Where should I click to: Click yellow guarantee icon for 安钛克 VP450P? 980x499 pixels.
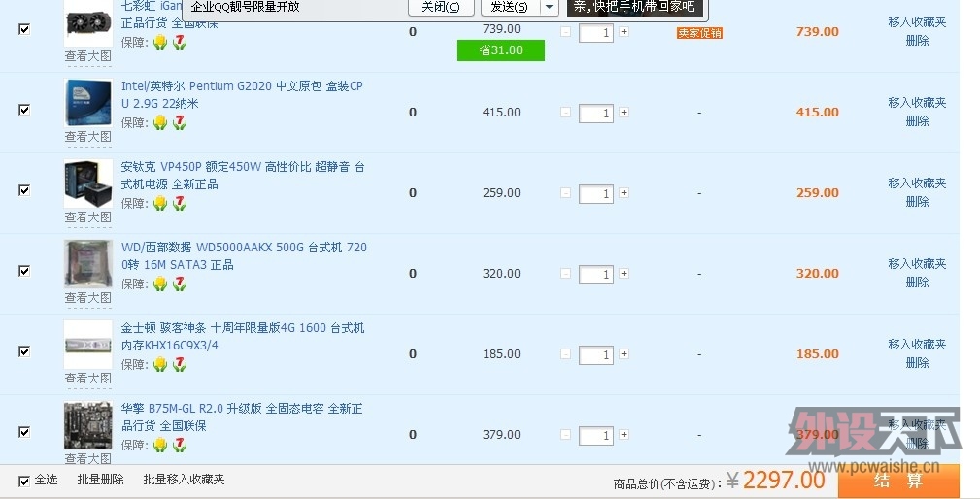click(160, 204)
